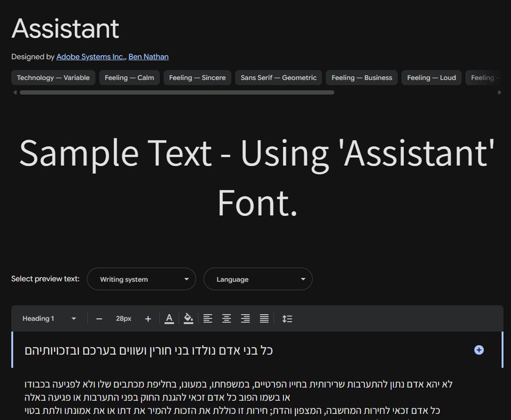Click left arrow of tag scrollbar
The image size is (511, 420).
point(15,93)
